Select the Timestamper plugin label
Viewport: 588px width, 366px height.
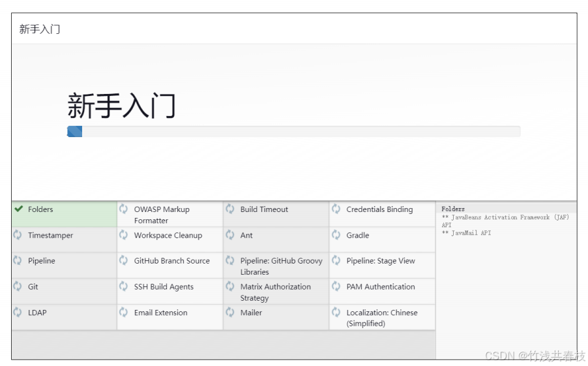coord(50,236)
